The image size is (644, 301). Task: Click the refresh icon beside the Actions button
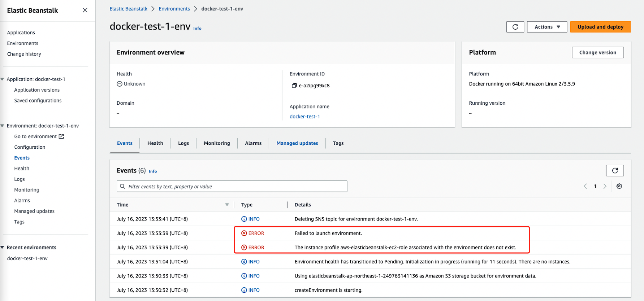[515, 27]
